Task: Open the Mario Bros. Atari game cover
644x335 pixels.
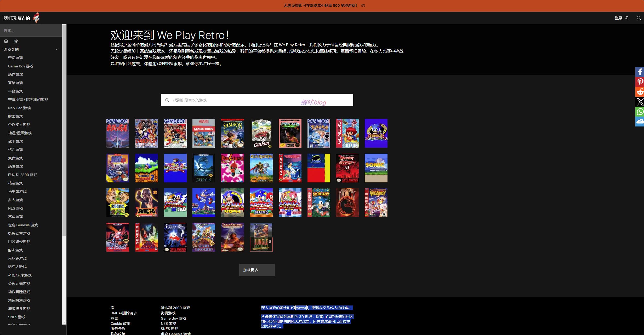Action: tap(204, 133)
